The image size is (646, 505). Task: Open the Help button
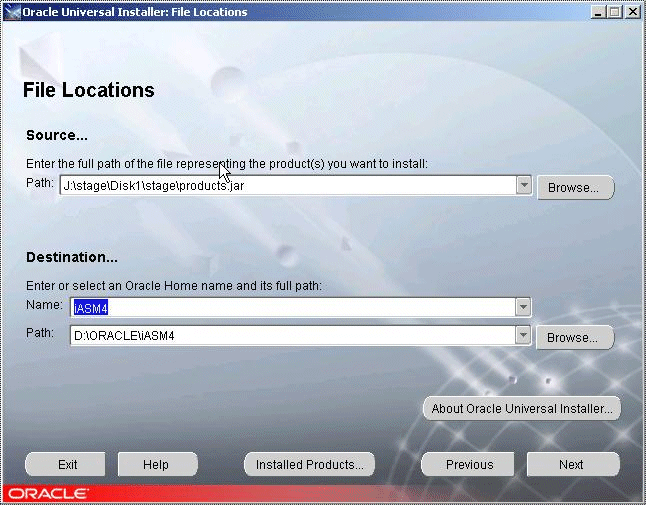[x=157, y=464]
